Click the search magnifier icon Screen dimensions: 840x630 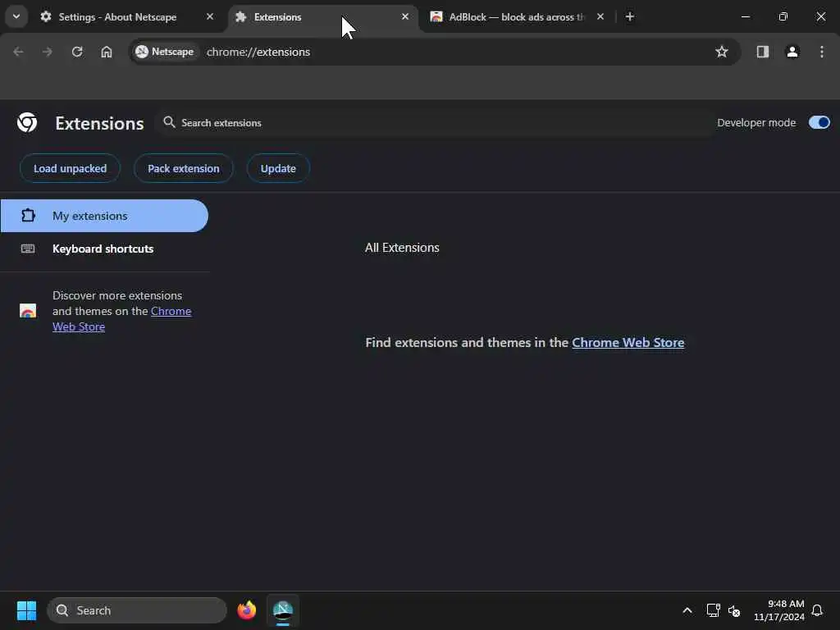[x=169, y=122]
